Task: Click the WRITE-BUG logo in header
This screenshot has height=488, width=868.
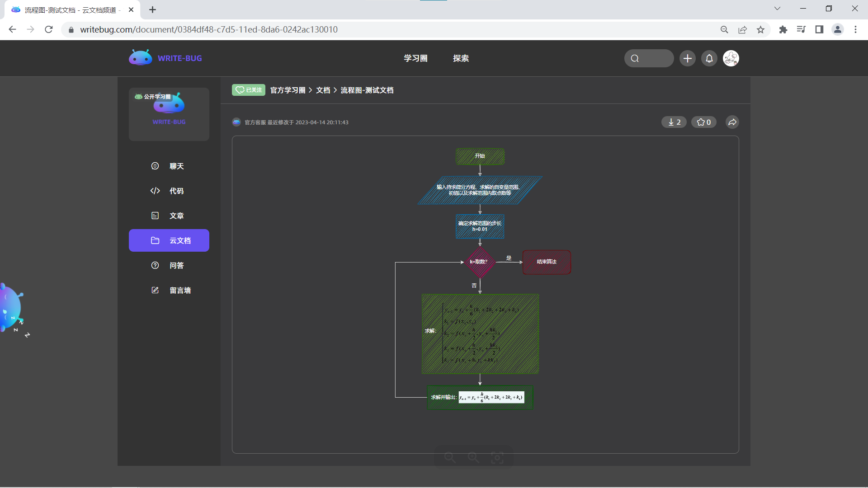Action: (x=165, y=58)
